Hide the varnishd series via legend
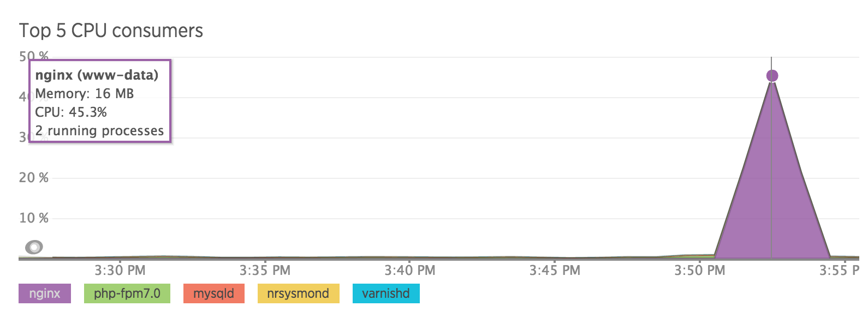 pos(386,293)
